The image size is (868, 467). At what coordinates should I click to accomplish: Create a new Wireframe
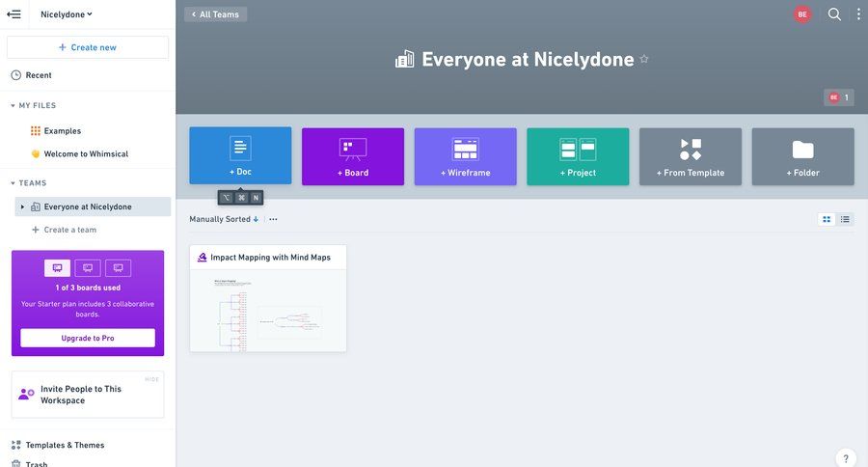pyautogui.click(x=465, y=156)
